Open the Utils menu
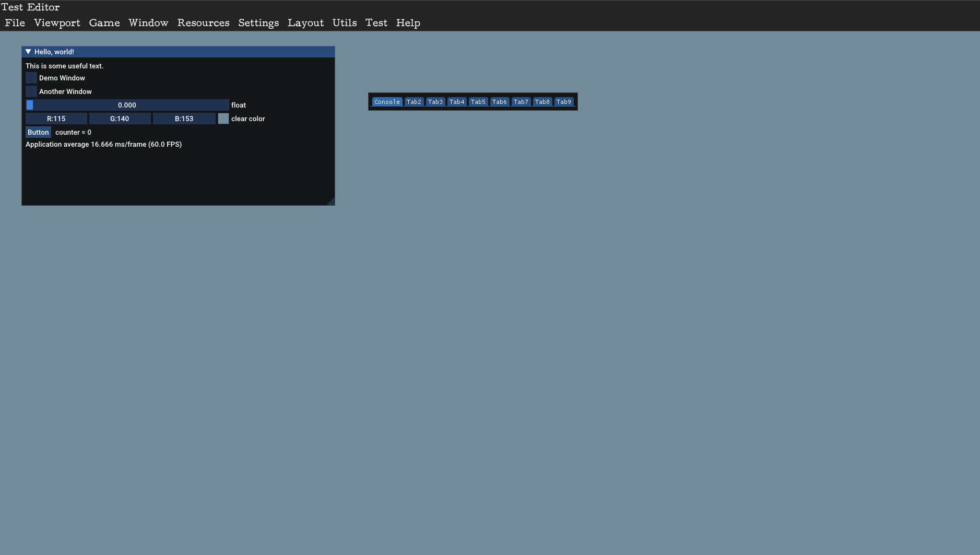 coord(344,22)
